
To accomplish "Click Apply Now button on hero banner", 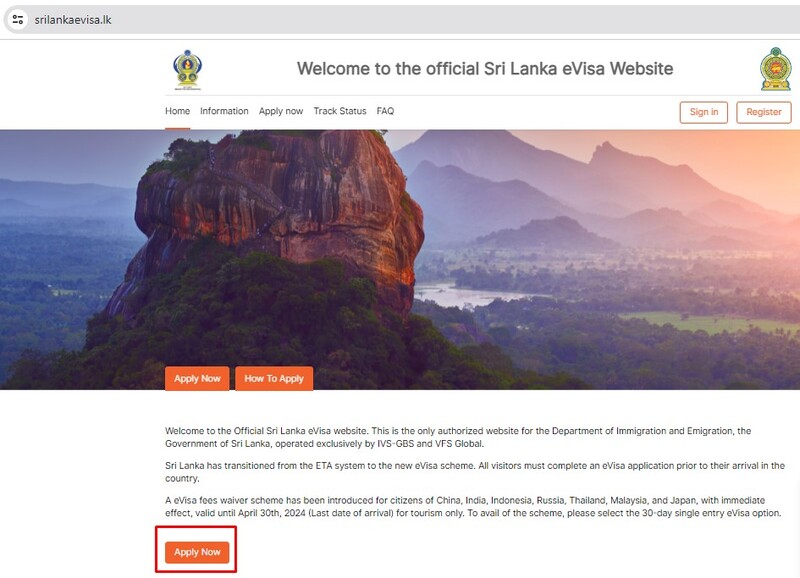I will click(x=197, y=379).
